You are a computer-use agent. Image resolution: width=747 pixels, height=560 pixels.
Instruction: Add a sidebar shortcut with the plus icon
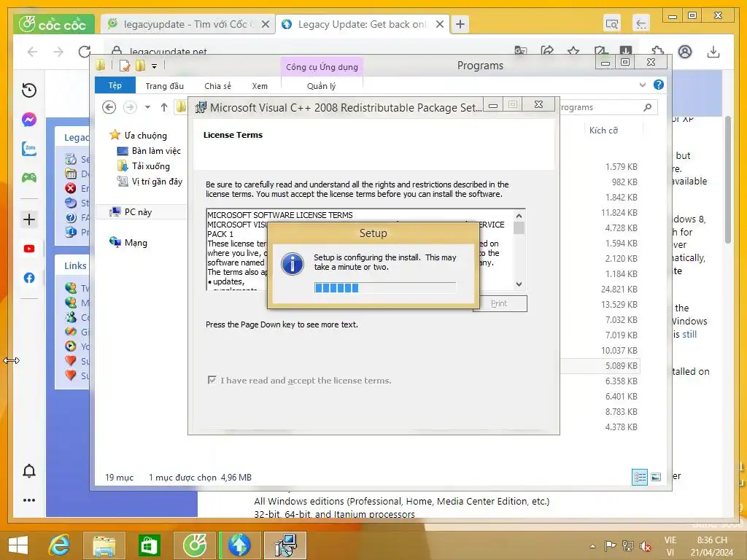(x=29, y=219)
